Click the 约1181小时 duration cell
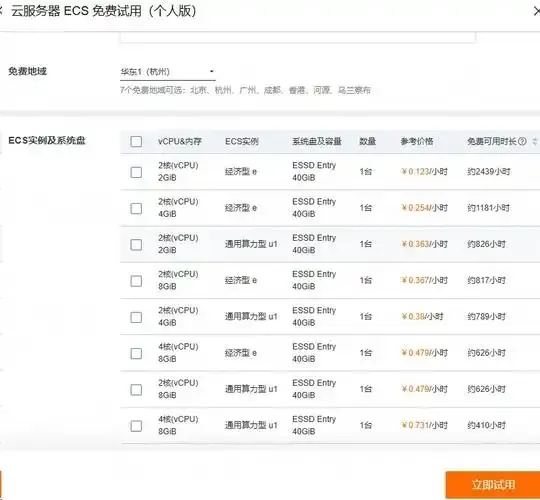 point(488,208)
